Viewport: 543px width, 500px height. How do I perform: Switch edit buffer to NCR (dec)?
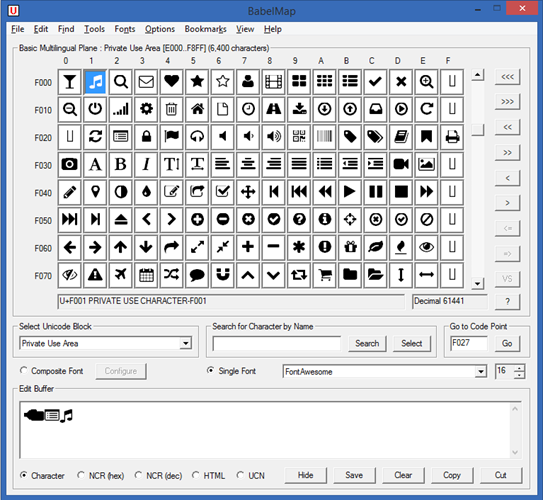[138, 475]
